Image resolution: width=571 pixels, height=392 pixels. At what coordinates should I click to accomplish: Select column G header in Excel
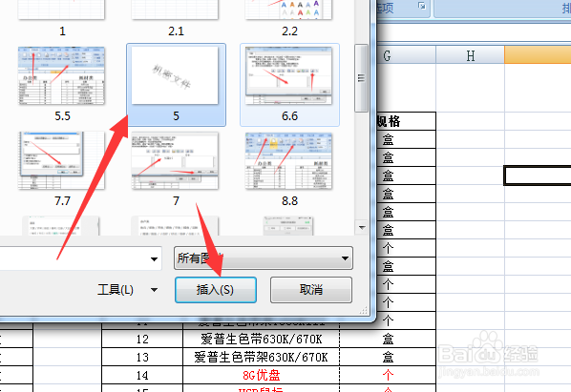407,55
